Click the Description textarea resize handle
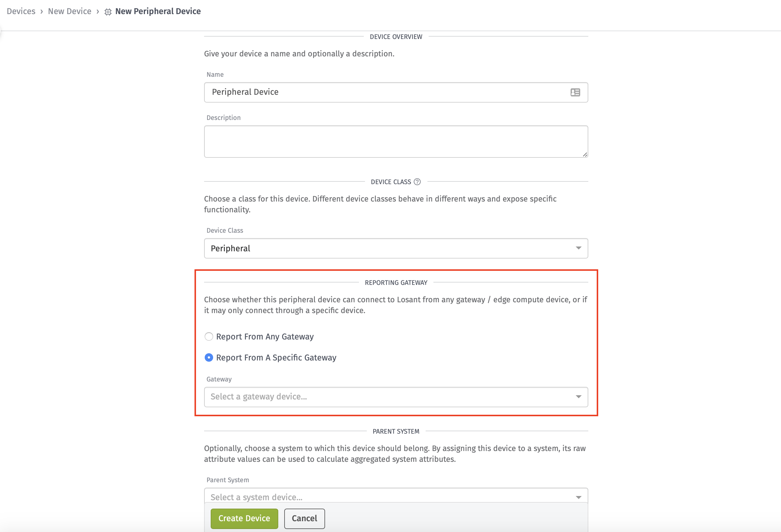This screenshot has height=532, width=781. [585, 154]
